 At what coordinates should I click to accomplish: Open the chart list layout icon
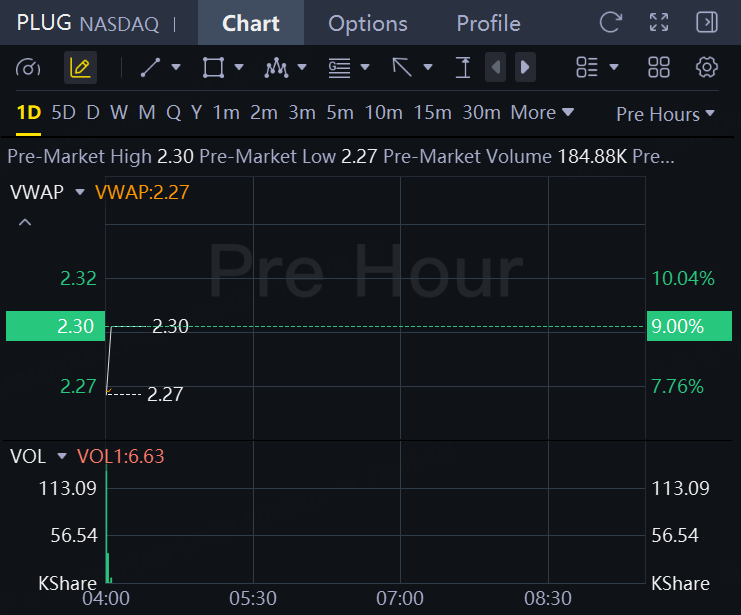pos(587,67)
